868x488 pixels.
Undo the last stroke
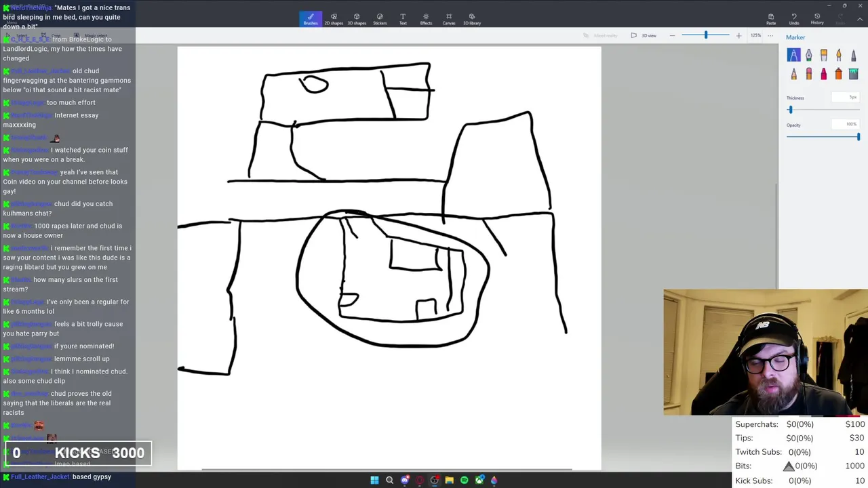coord(794,19)
